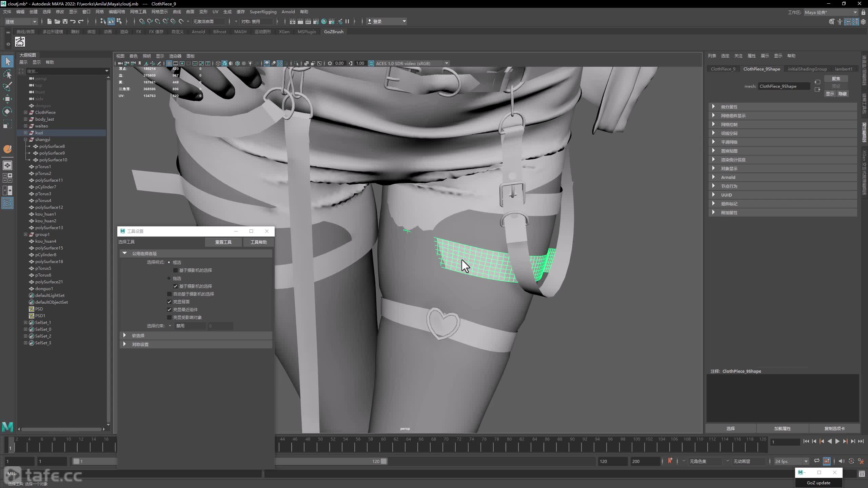Click the Redo arrow icon
The image size is (868, 488).
(81, 21)
